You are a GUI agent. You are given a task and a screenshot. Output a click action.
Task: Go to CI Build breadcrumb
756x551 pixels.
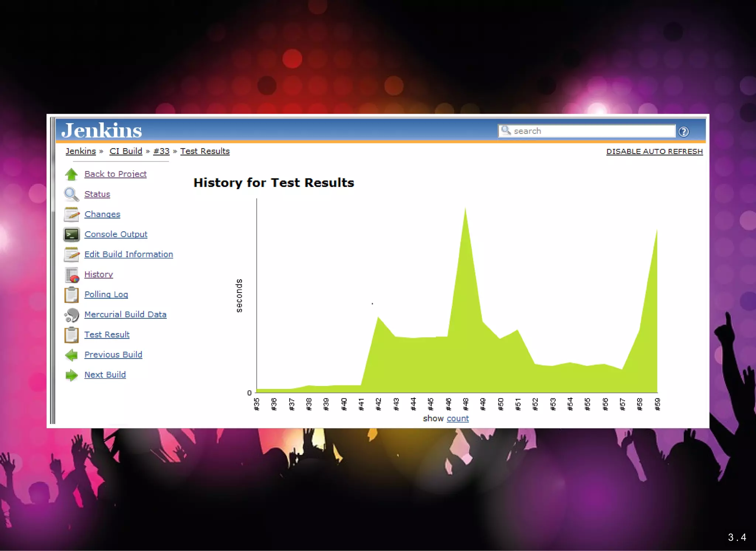tap(126, 151)
